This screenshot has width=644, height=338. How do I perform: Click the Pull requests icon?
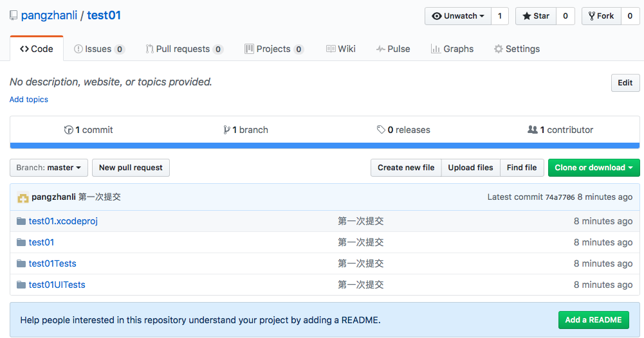(149, 49)
